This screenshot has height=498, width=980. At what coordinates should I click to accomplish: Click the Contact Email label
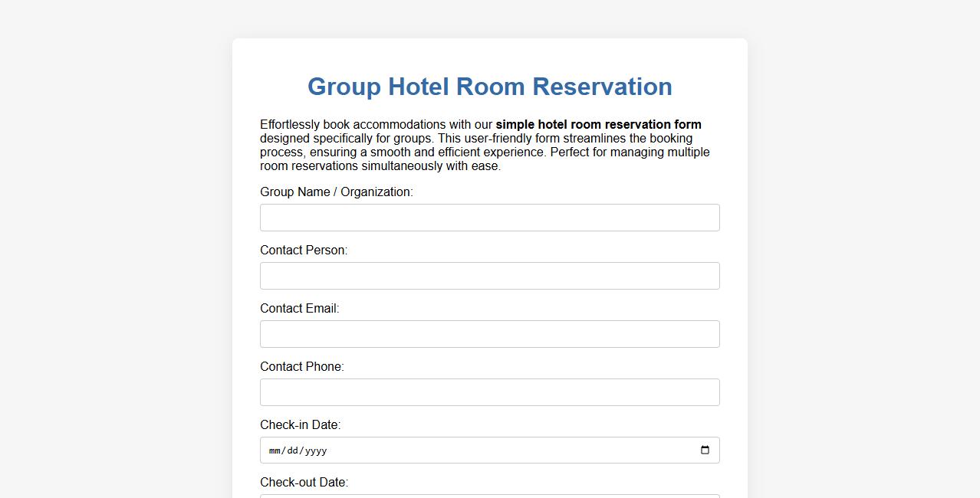tap(300, 309)
